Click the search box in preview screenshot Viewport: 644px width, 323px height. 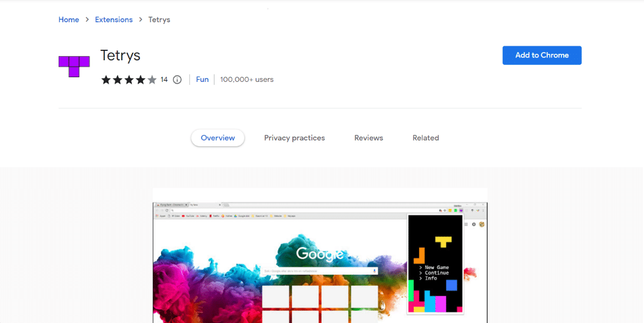coord(319,271)
